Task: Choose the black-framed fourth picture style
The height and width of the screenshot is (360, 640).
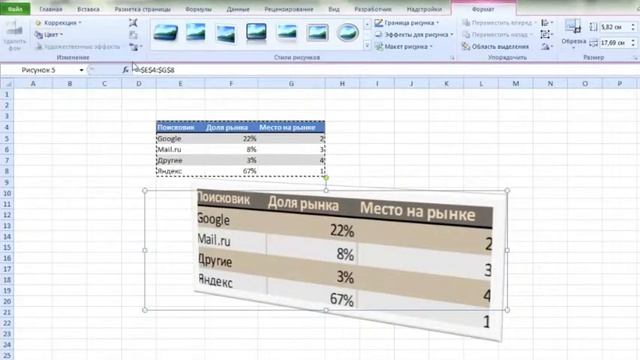Action: click(256, 32)
